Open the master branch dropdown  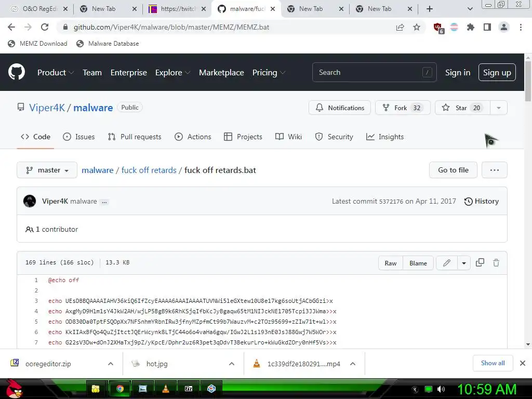click(x=47, y=170)
